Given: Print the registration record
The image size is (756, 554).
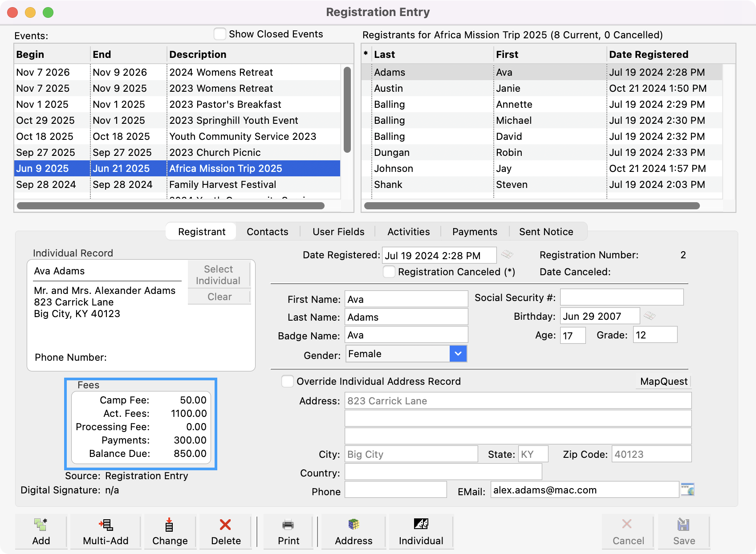Looking at the screenshot, I should 289,531.
